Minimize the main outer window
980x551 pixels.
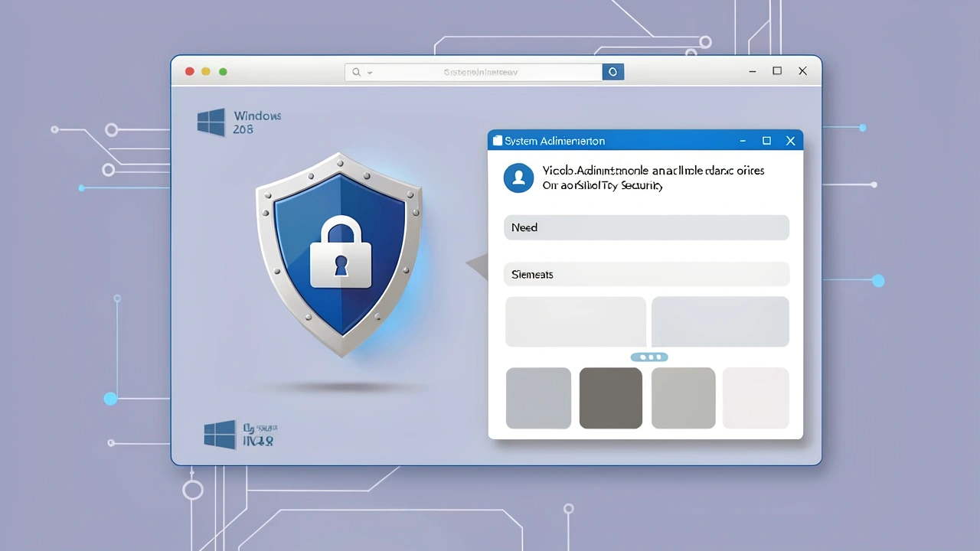point(753,71)
